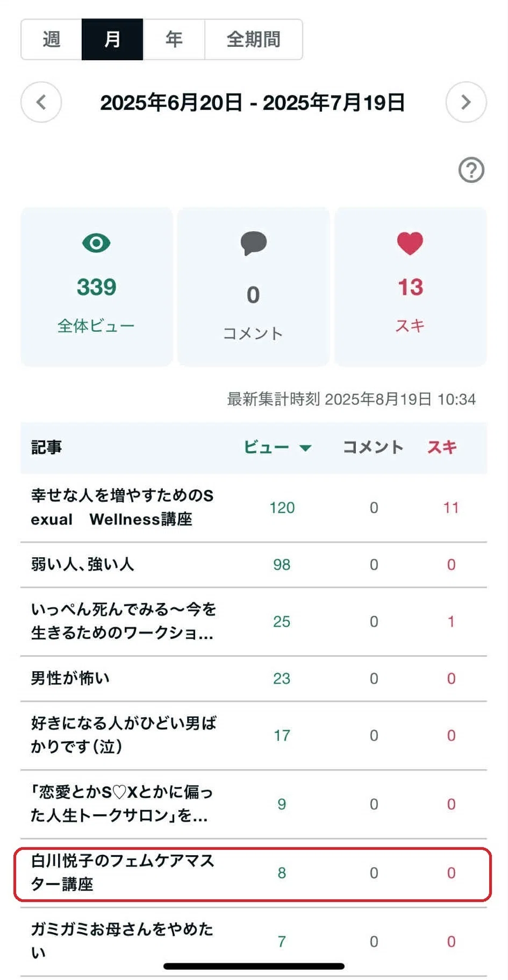The height and width of the screenshot is (980, 508).
Task: Sort articles by スキ column header
Action: (442, 447)
